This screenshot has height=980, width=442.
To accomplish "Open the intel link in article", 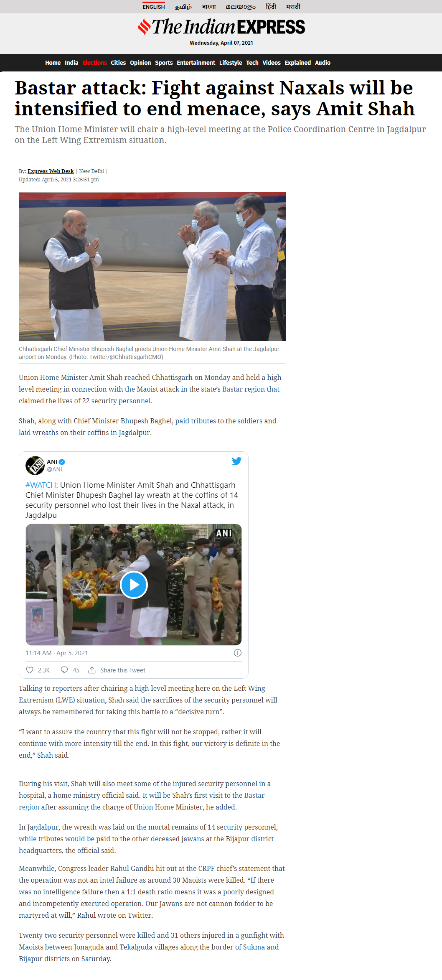I will pos(107,880).
